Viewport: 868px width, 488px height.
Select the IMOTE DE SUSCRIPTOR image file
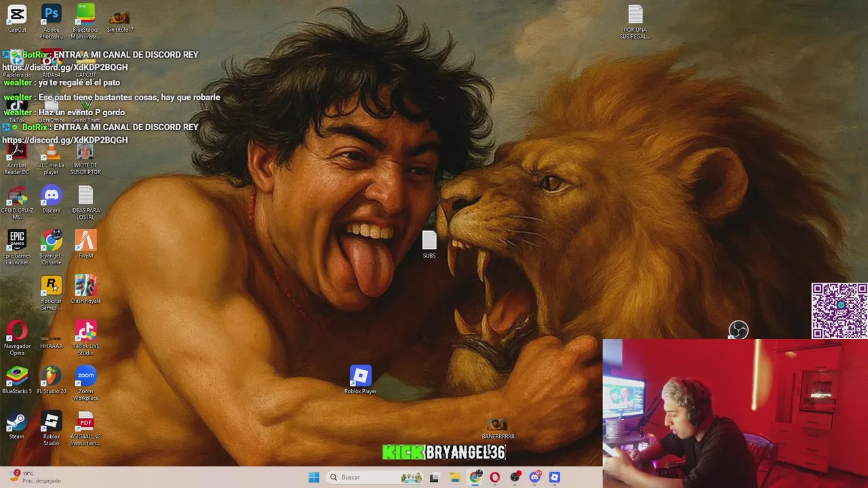(85, 158)
